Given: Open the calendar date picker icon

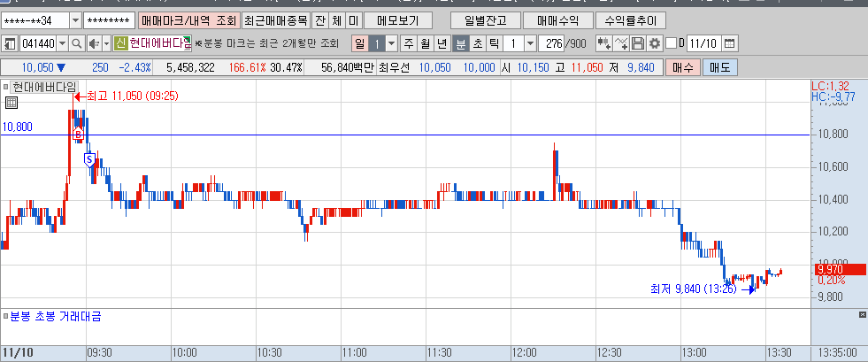Looking at the screenshot, I should coord(730,43).
